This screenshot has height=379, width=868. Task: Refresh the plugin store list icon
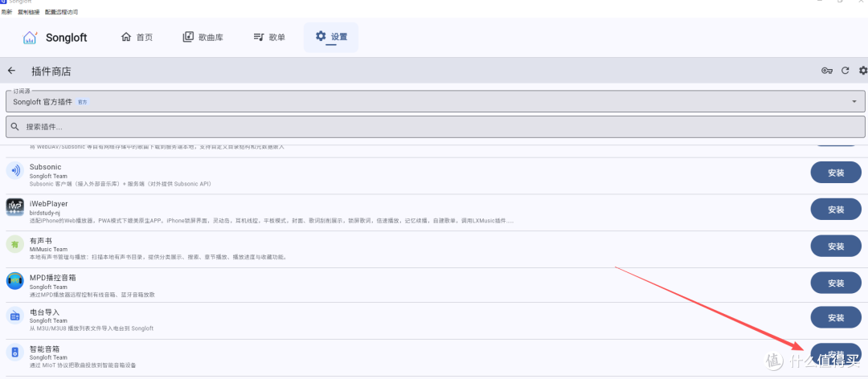tap(845, 71)
